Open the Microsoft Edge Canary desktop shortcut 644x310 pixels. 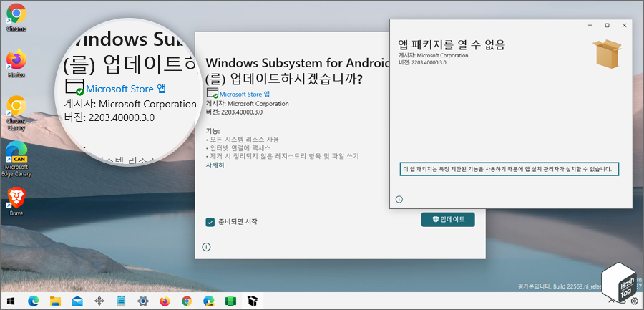pyautogui.click(x=16, y=159)
